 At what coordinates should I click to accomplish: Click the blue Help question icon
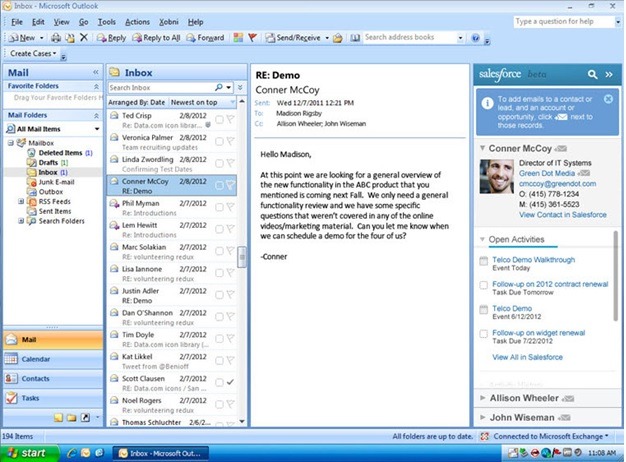pos(475,38)
